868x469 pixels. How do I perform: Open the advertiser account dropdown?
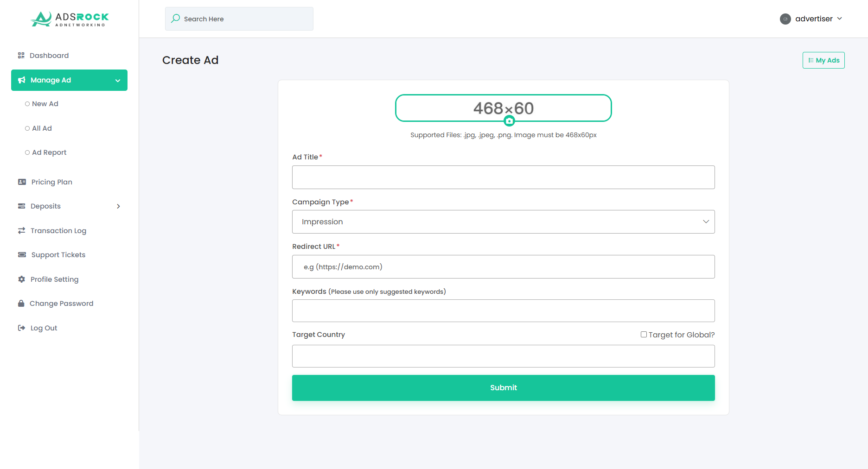point(811,19)
